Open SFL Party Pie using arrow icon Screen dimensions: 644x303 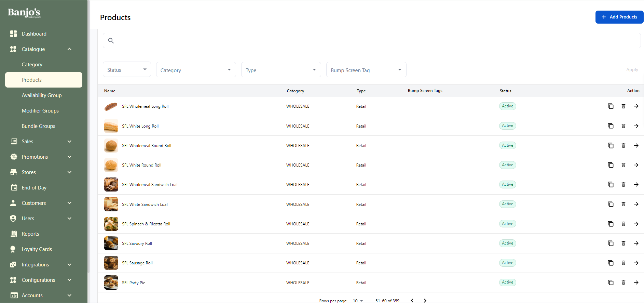pyautogui.click(x=636, y=283)
